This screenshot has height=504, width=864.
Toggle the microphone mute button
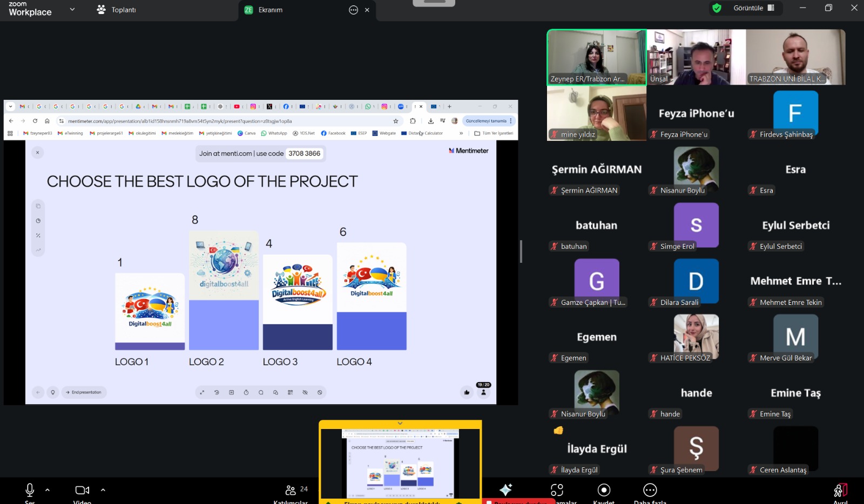pyautogui.click(x=30, y=490)
